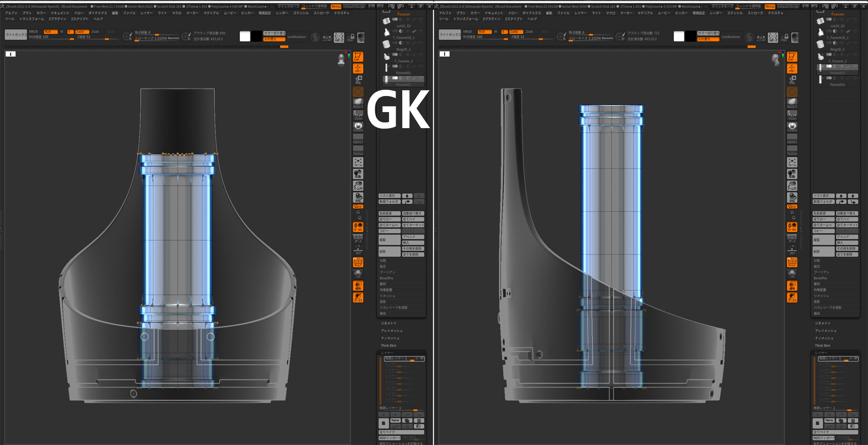The width and height of the screenshot is (868, 445).
Task: Open the アルファ menu in left window
Action: (12, 13)
